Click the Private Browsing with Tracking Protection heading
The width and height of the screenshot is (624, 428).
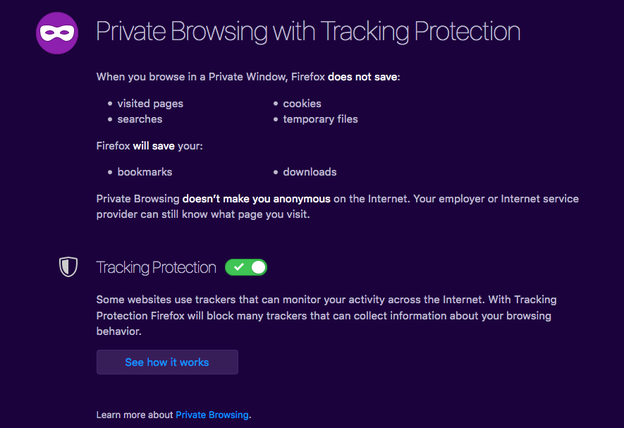point(308,31)
